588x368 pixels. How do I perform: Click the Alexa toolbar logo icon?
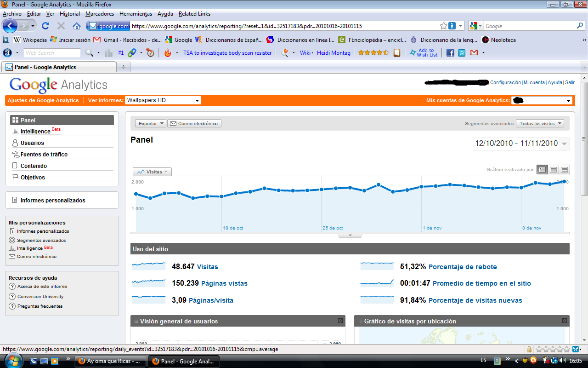point(7,53)
